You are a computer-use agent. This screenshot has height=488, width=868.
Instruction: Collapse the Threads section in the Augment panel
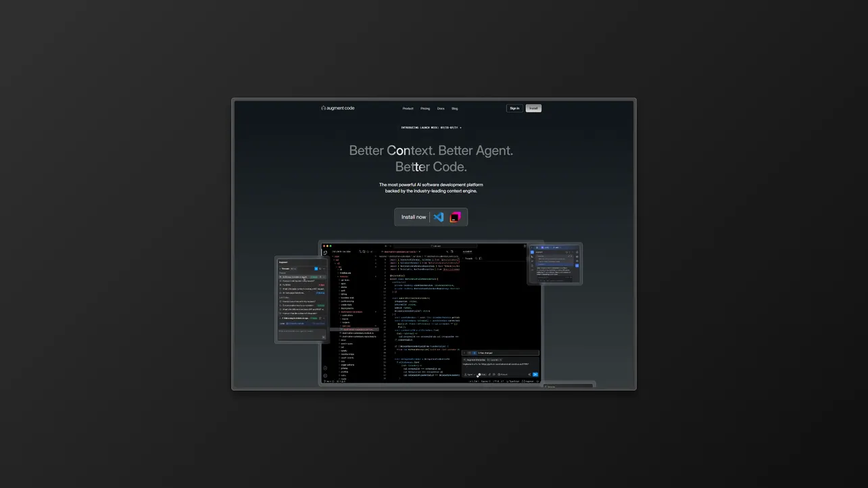tap(280, 268)
